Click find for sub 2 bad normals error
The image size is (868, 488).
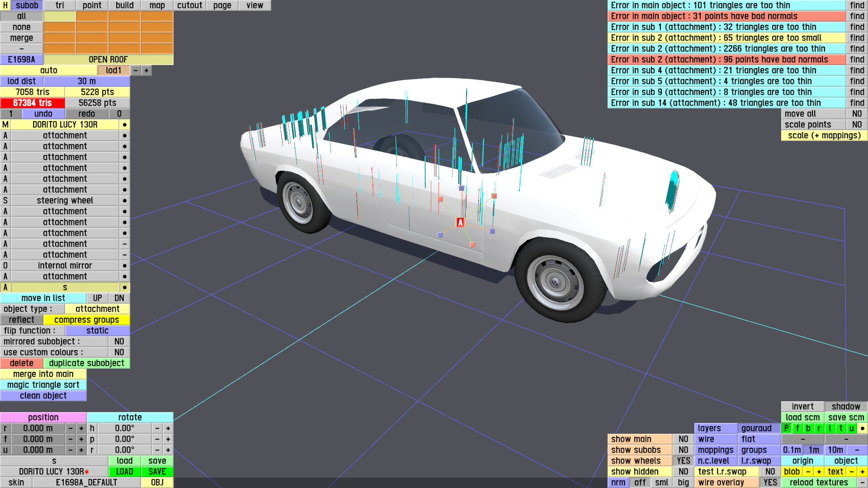tap(857, 60)
